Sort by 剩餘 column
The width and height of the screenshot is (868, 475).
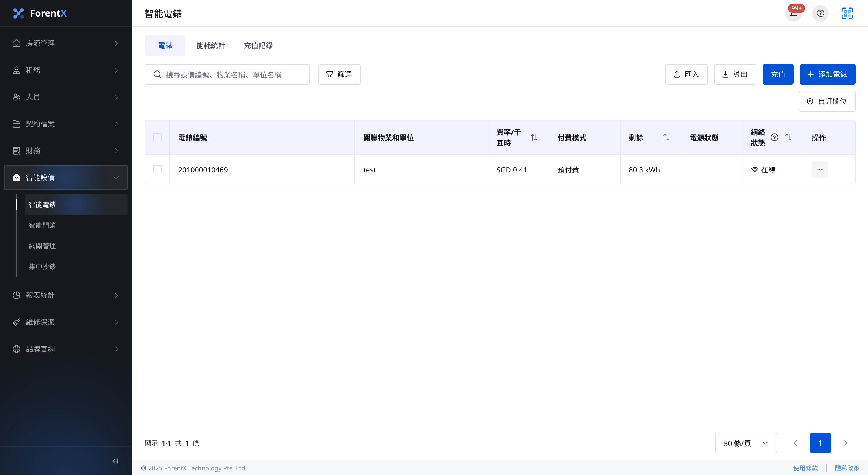coord(666,137)
